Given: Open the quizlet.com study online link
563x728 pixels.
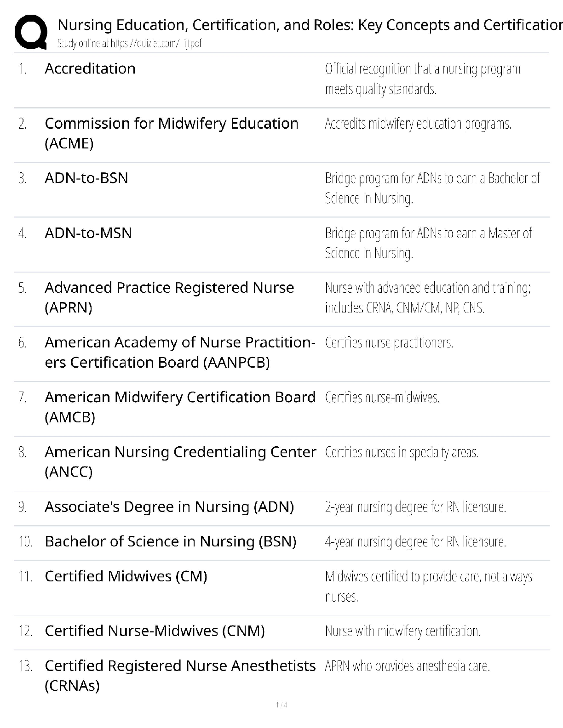Looking at the screenshot, I should pyautogui.click(x=129, y=44).
